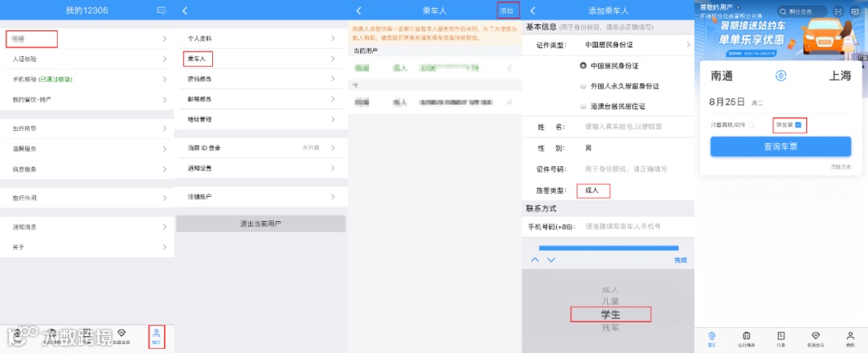This screenshot has height=353, width=868.
Task: Open the 出行服务 bottom tab on ticket home
Action: tap(746, 338)
